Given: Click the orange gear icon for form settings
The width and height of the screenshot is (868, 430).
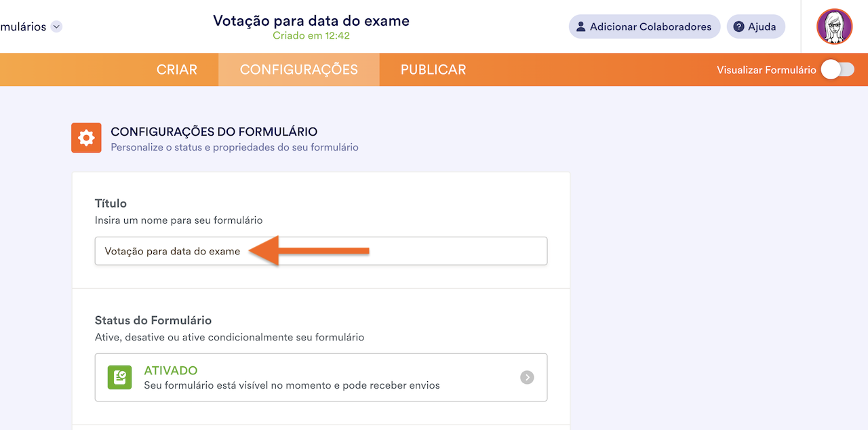Looking at the screenshot, I should [x=86, y=138].
